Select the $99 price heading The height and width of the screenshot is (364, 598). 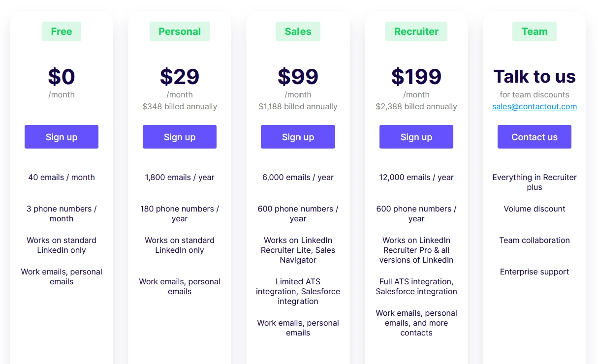pos(298,77)
